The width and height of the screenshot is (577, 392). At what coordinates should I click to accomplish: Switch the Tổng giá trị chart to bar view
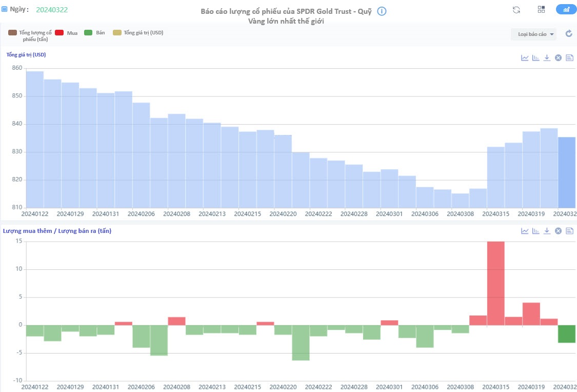(536, 58)
